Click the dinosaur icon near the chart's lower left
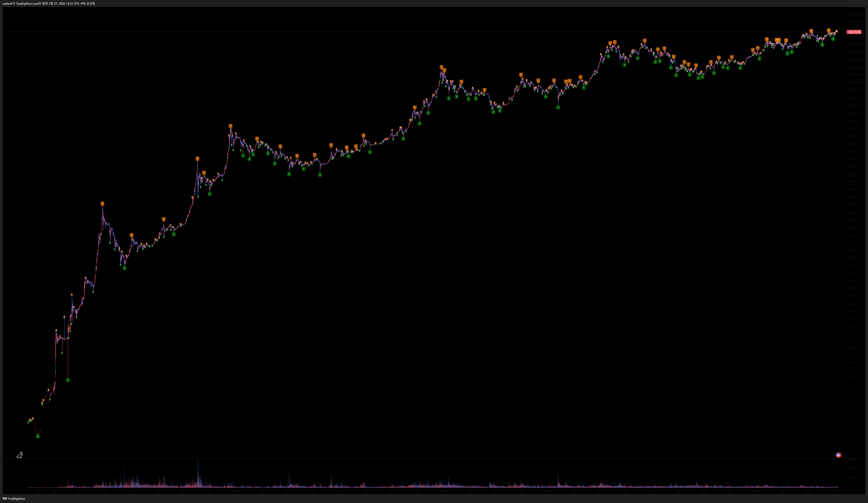Image resolution: width=868 pixels, height=503 pixels. click(20, 455)
